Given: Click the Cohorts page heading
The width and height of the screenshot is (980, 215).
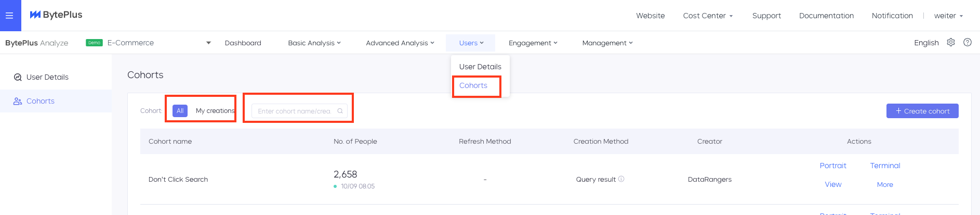Looking at the screenshot, I should click(145, 75).
